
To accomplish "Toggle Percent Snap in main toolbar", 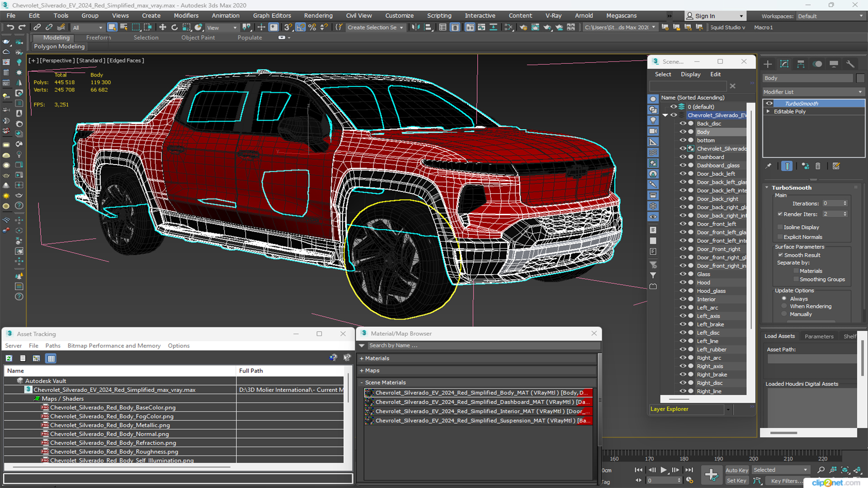I will [312, 28].
